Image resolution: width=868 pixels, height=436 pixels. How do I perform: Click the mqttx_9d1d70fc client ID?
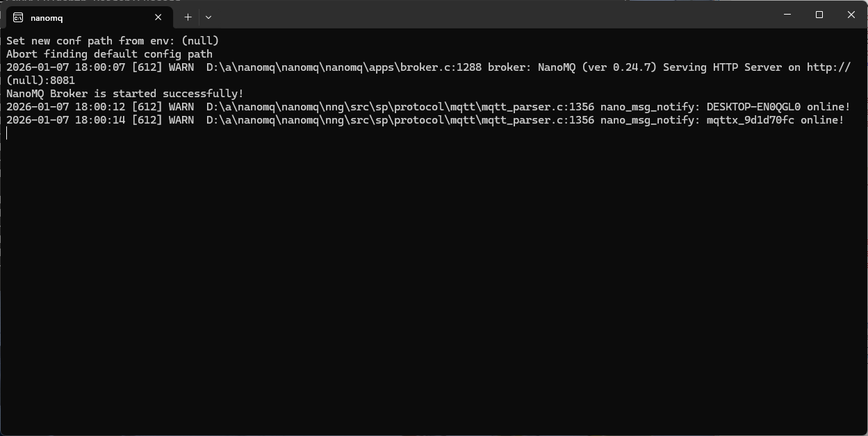point(750,120)
